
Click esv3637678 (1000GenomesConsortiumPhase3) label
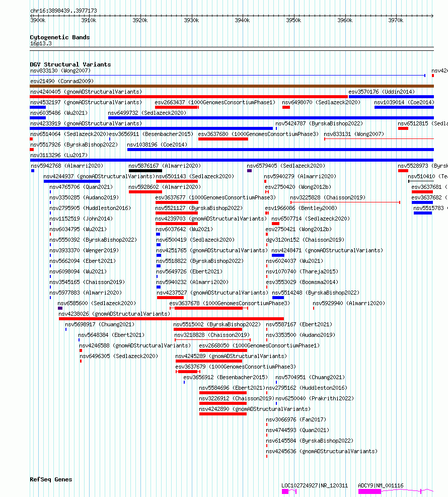click(x=230, y=303)
